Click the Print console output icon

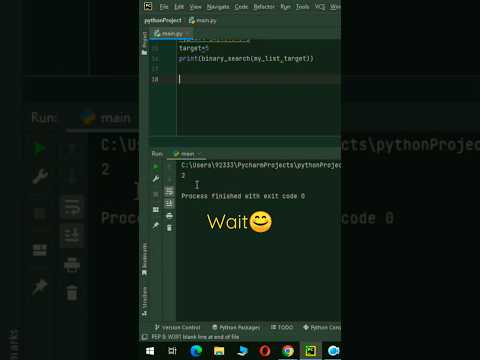tap(169, 216)
